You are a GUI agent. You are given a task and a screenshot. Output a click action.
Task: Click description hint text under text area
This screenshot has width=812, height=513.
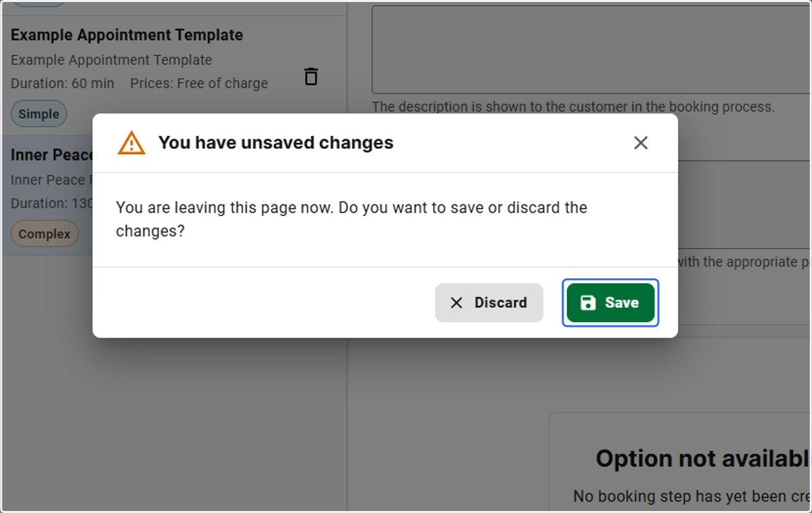pos(573,107)
